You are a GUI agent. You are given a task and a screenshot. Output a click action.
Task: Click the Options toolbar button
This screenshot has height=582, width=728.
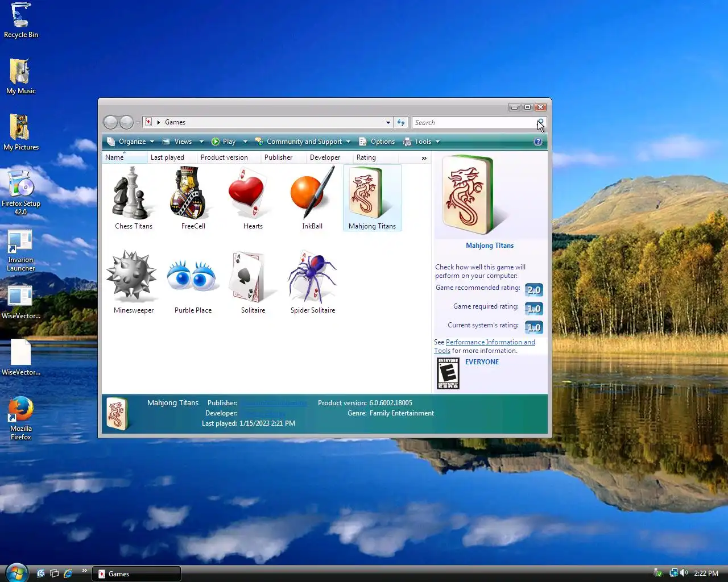pyautogui.click(x=377, y=142)
